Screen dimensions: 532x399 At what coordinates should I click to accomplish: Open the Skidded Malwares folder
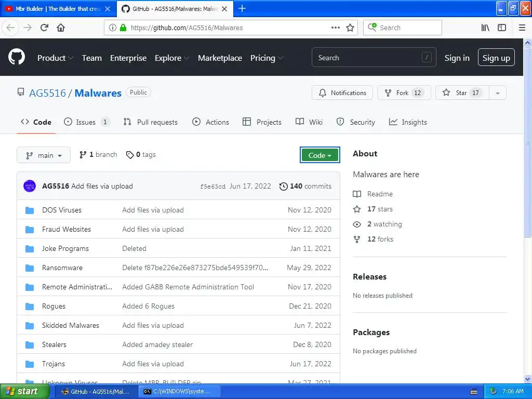[x=71, y=325]
